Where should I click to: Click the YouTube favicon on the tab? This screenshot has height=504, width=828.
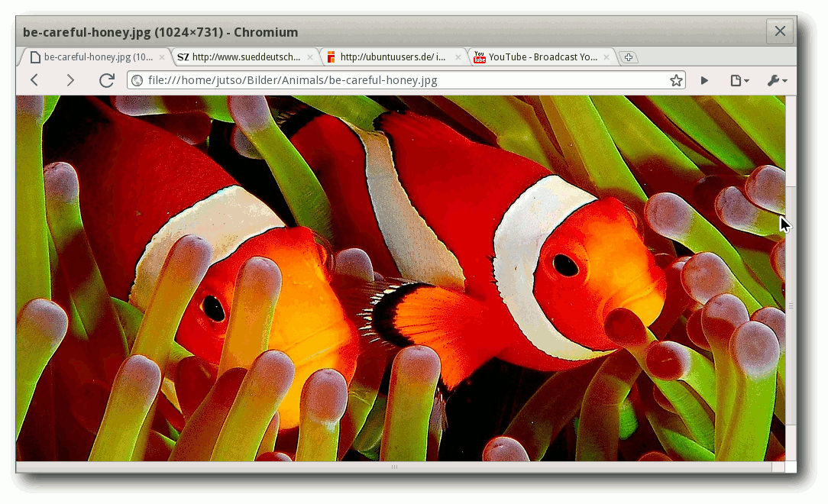pos(480,57)
